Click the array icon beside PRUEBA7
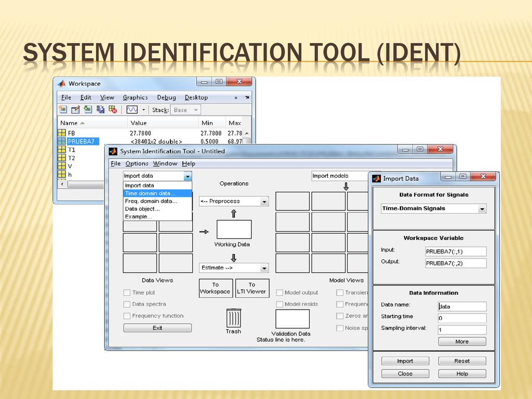The height and width of the screenshot is (399, 532). (62, 141)
